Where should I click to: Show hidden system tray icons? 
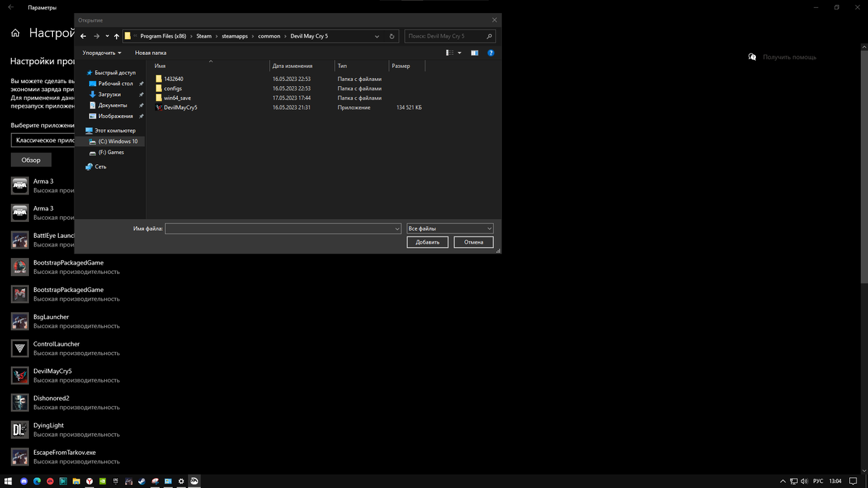pyautogui.click(x=783, y=481)
